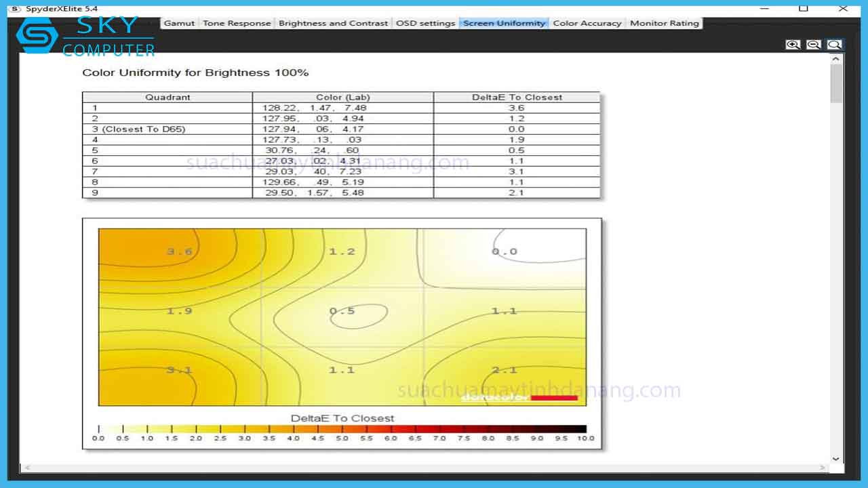
Task: Open the Monitor Rating tab
Action: click(x=664, y=22)
